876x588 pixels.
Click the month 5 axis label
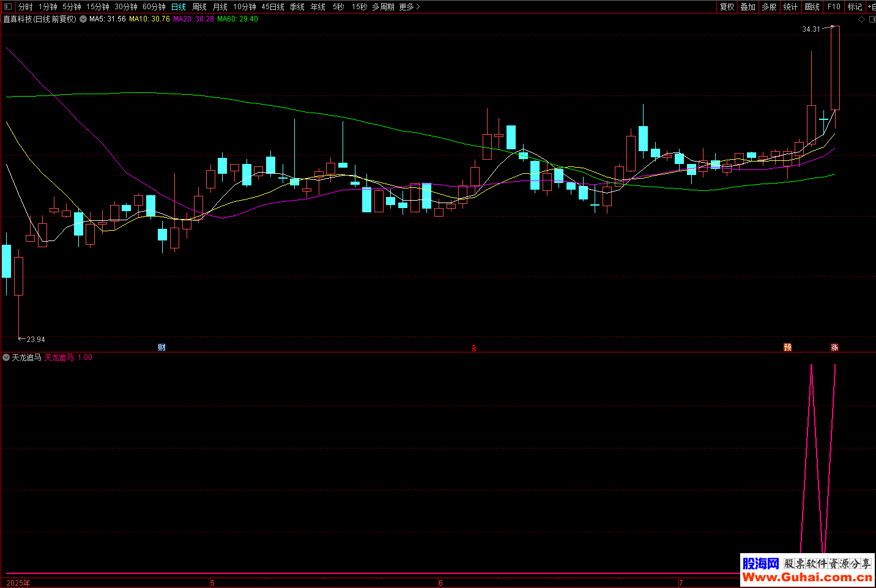[213, 582]
